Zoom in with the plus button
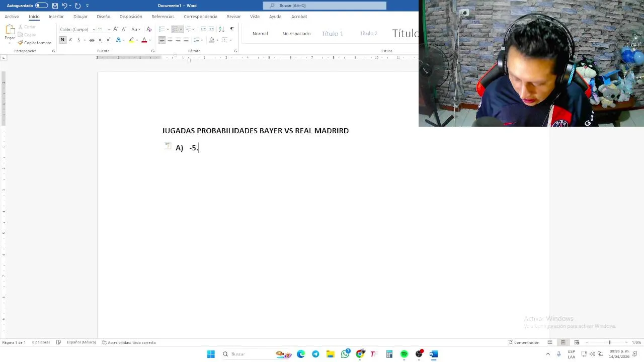This screenshot has height=362, width=644. 626,342
